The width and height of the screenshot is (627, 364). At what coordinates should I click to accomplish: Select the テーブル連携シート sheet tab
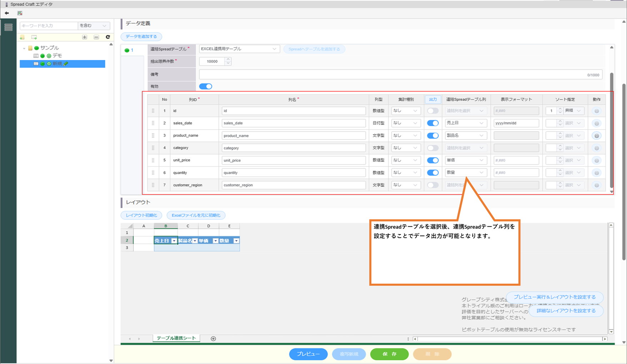coord(176,338)
